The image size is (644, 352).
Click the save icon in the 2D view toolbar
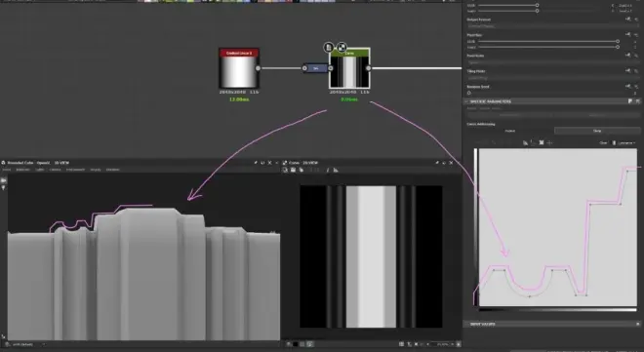click(294, 170)
